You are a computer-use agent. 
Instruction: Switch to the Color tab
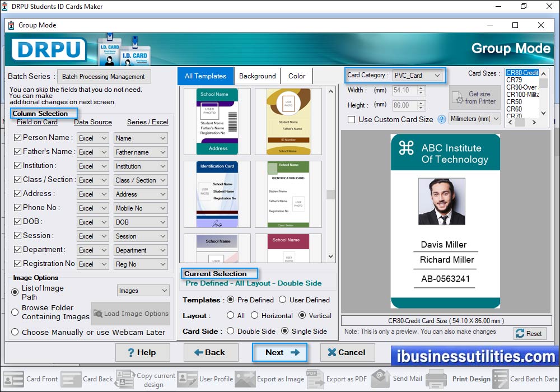click(x=297, y=76)
